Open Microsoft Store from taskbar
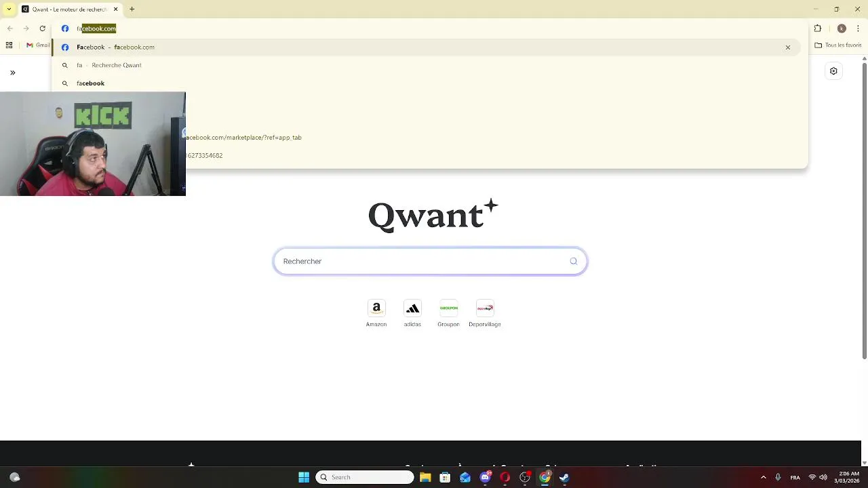This screenshot has width=868, height=488. 445,477
